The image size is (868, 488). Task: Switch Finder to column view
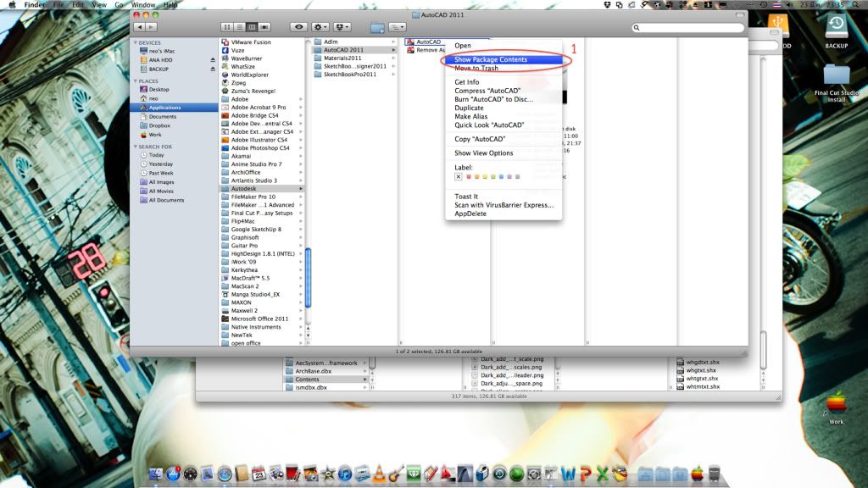(x=252, y=27)
